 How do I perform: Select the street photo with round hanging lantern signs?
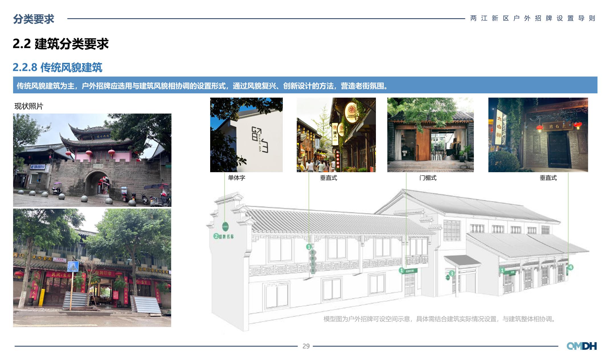336,135
